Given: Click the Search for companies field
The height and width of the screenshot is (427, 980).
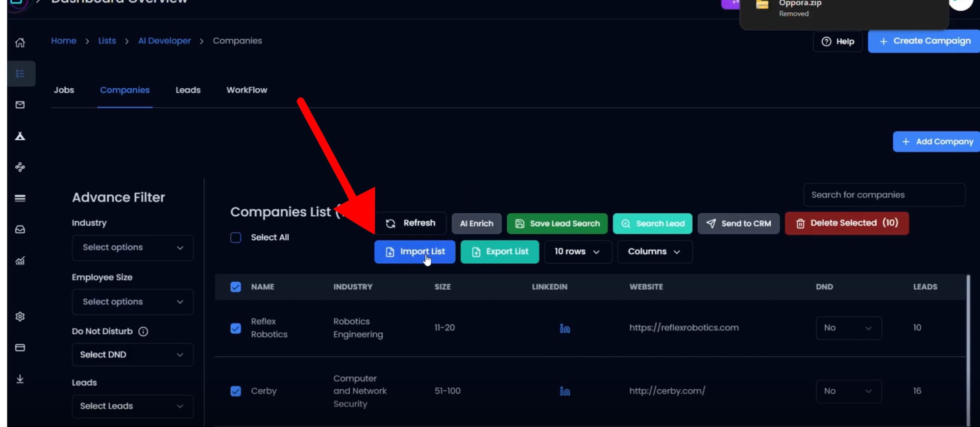Looking at the screenshot, I should click(883, 195).
